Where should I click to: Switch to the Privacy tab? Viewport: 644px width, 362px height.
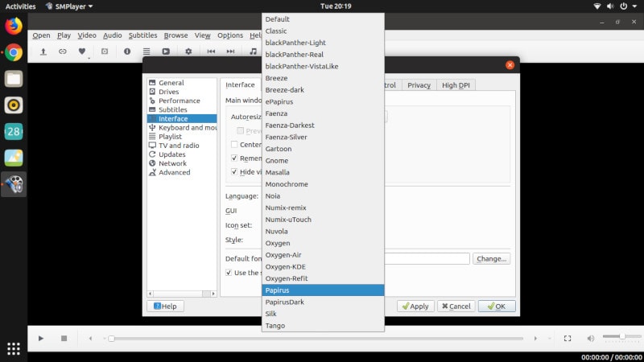coord(419,85)
